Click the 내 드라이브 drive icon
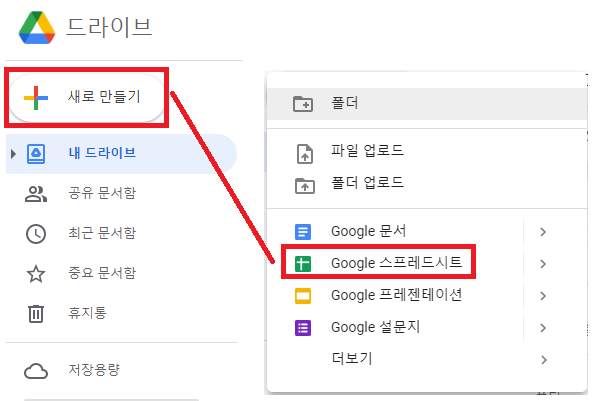Screen dimensions: 595x401 click(36, 154)
